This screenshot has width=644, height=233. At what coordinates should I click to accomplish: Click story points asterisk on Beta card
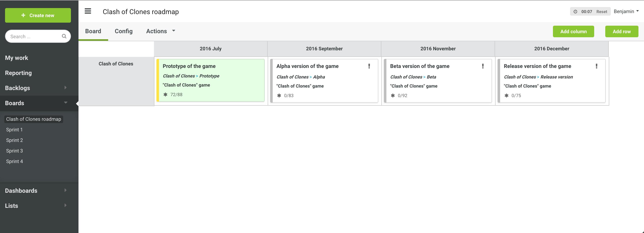point(393,96)
